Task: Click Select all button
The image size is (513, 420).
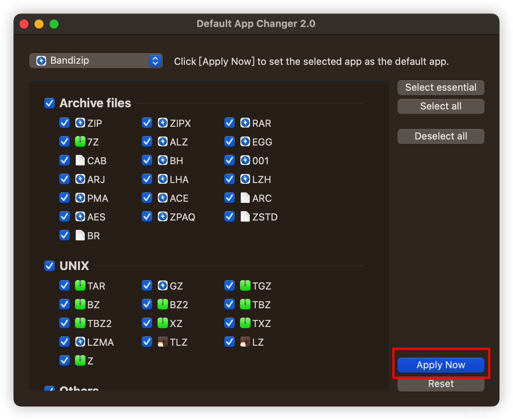Action: tap(441, 106)
